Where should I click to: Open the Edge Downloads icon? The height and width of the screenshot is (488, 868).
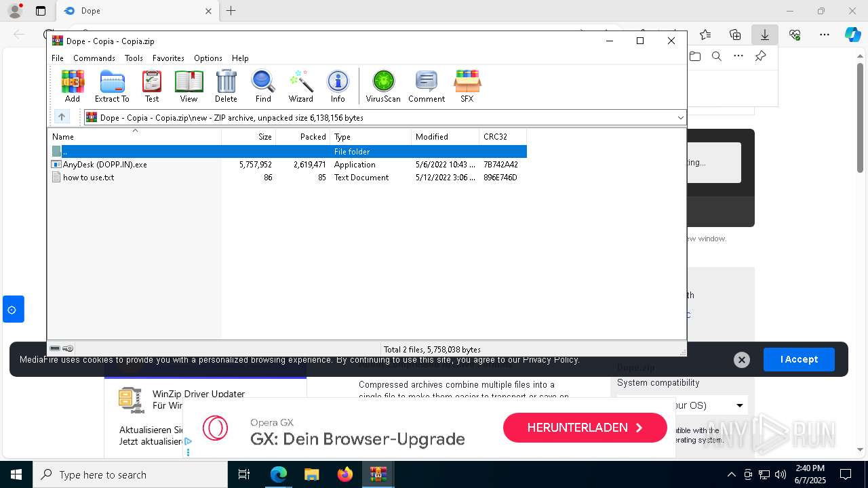[764, 35]
